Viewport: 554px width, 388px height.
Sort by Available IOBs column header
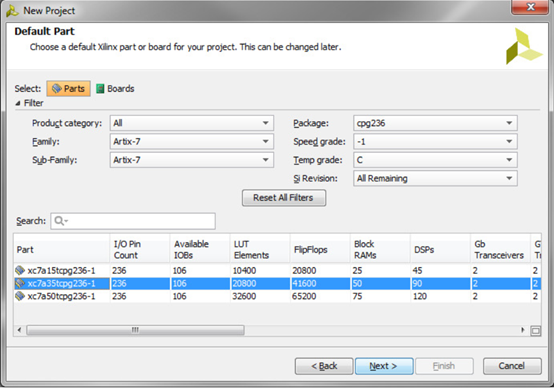pos(200,249)
